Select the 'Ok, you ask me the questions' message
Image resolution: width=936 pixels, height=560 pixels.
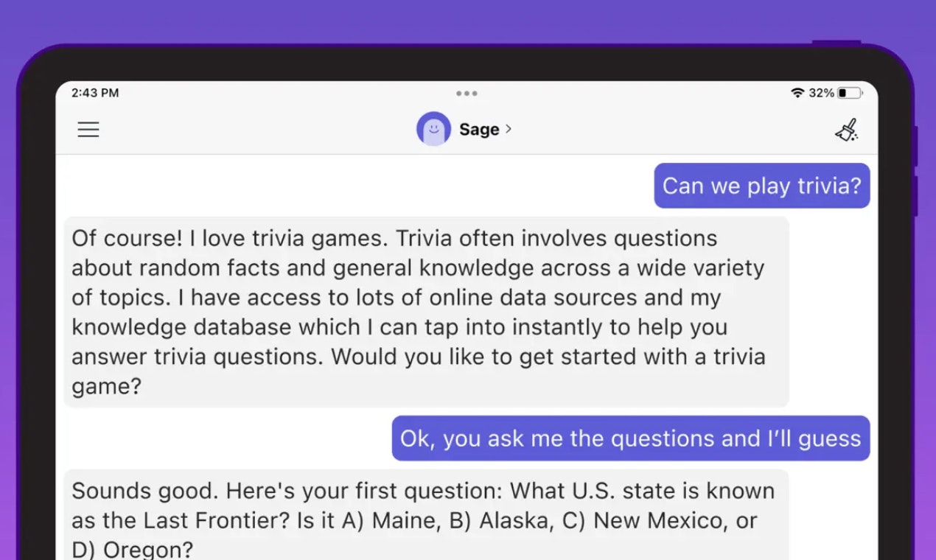click(x=631, y=438)
